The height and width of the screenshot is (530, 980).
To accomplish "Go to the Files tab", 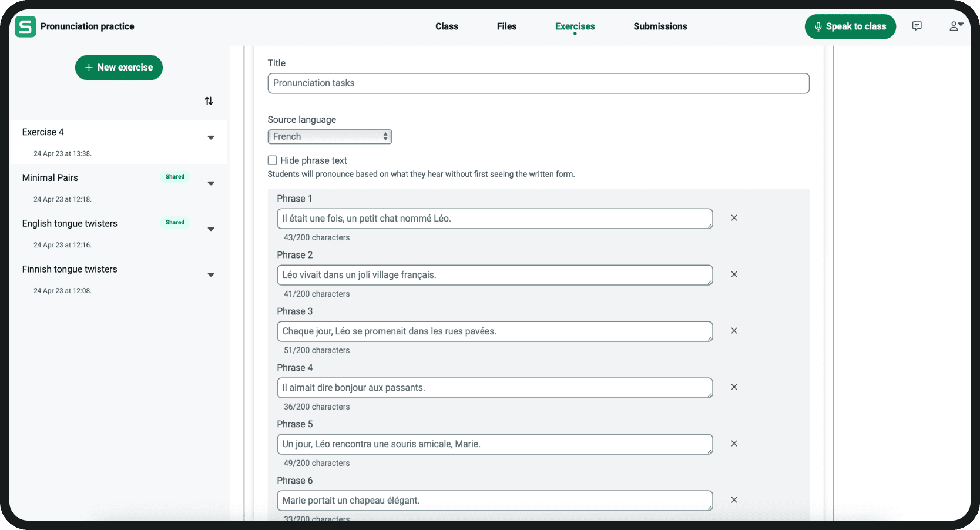I will tap(506, 26).
